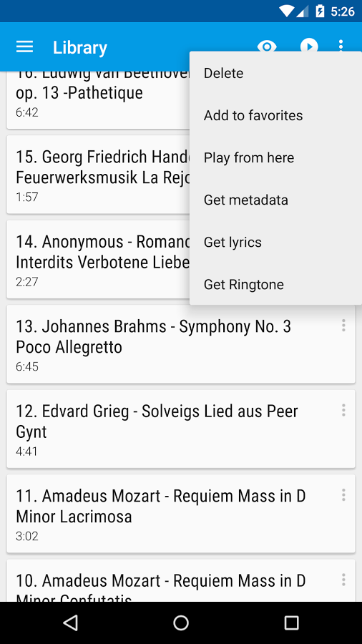Image resolution: width=362 pixels, height=644 pixels.
Task: Select track 15 Georg Friedrich Handel Feuerwerksmusik
Action: tap(98, 175)
